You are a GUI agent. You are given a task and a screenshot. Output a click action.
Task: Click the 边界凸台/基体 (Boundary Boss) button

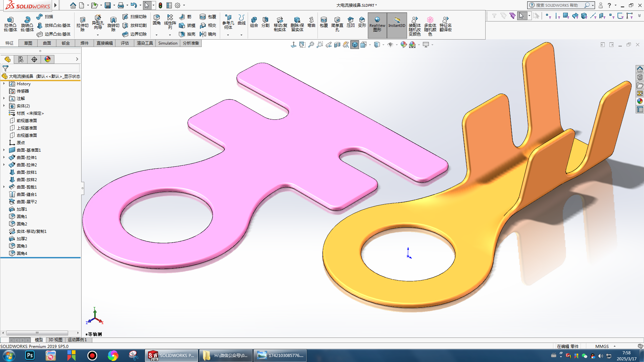click(x=54, y=34)
